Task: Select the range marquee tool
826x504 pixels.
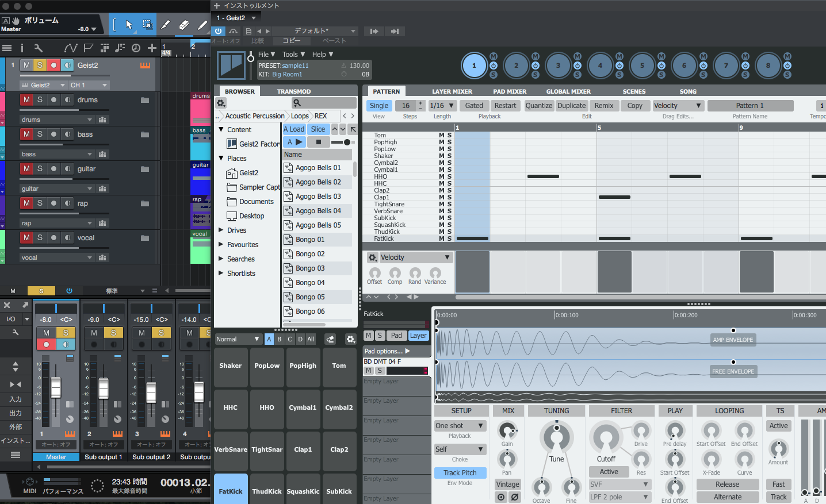Action: click(x=147, y=25)
